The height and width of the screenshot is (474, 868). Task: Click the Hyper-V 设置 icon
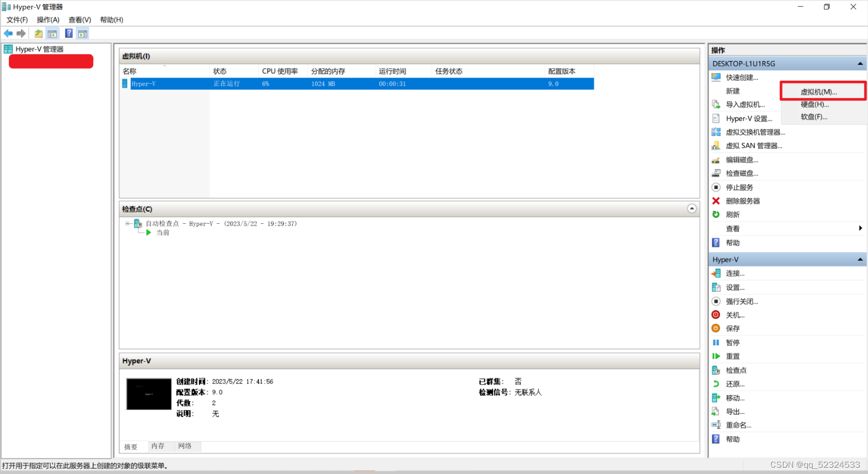point(716,118)
